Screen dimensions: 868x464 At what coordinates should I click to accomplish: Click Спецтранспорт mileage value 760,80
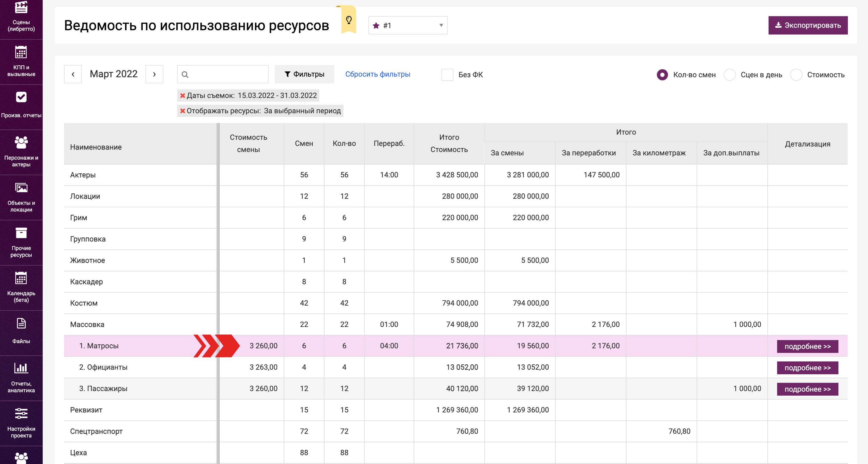click(x=679, y=431)
